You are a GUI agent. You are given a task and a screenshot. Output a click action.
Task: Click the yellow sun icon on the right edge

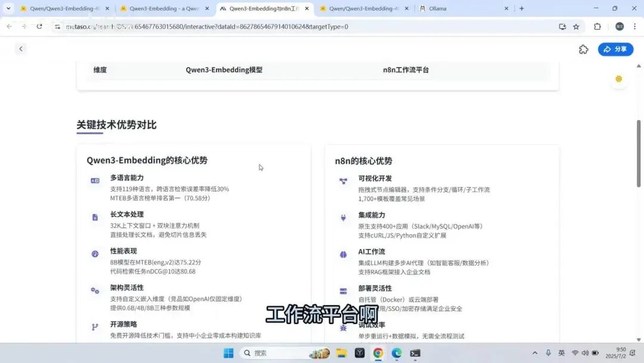(618, 79)
